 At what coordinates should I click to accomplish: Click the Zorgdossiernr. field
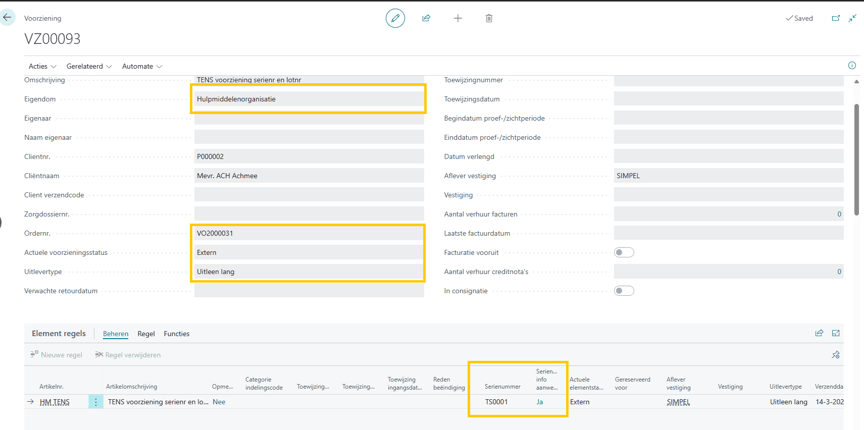309,214
